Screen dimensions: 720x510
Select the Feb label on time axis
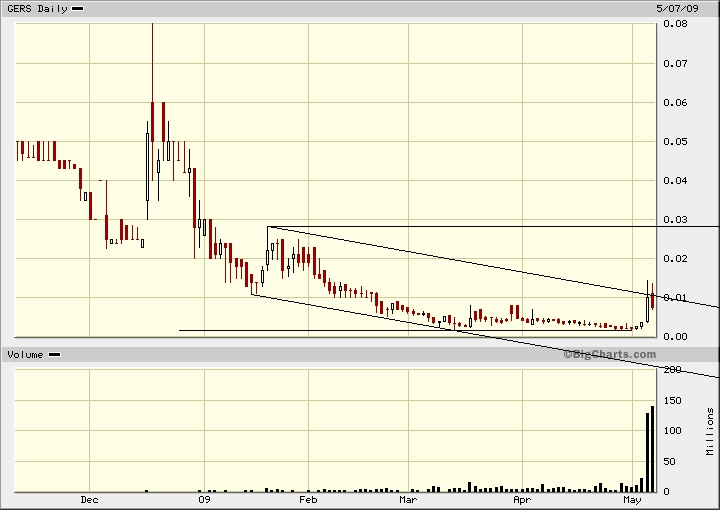[308, 499]
